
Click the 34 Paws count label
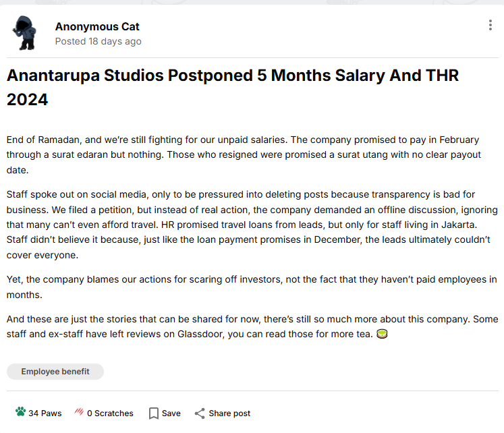45,413
